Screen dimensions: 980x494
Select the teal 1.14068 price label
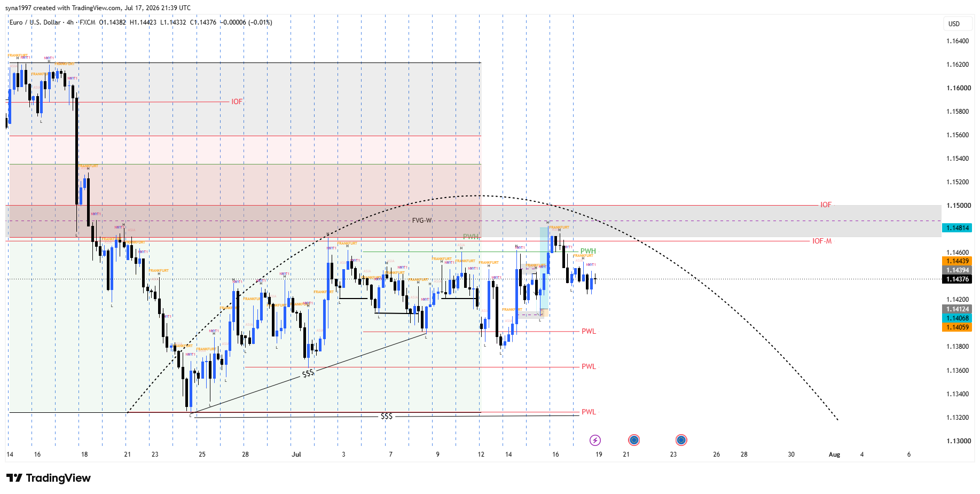pyautogui.click(x=957, y=318)
